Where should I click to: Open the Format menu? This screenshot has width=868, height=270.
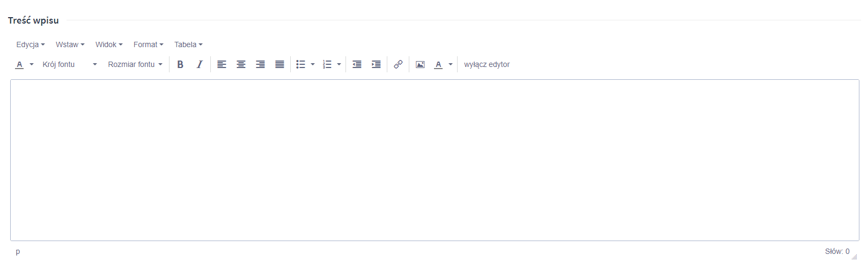point(149,44)
